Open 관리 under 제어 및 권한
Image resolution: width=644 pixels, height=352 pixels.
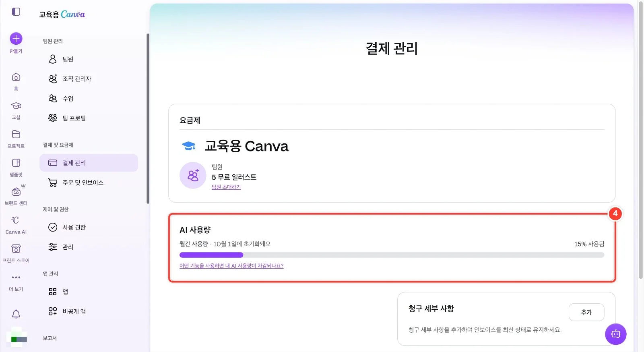(x=89, y=247)
